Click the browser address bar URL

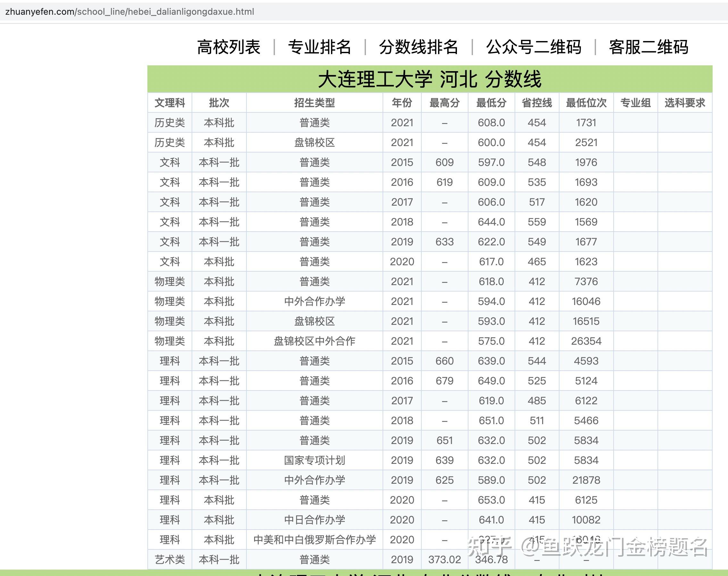129,12
